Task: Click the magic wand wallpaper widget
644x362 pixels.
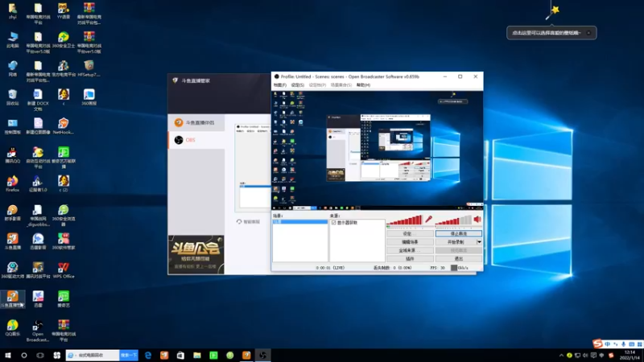Action: pos(552,11)
